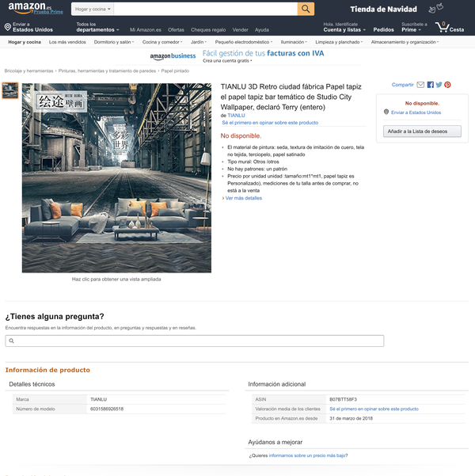Select the small product thumbnail image
Screen dimensions: 475x476
click(x=10, y=90)
